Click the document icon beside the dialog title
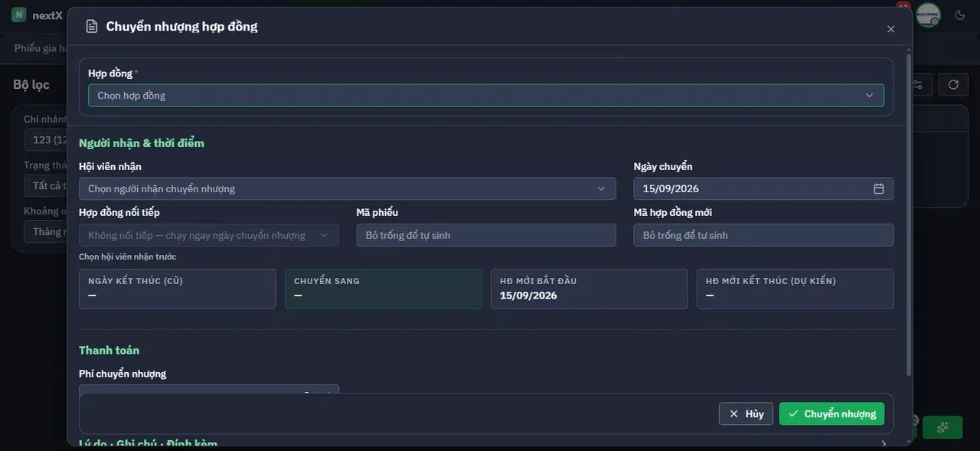 coord(92,27)
